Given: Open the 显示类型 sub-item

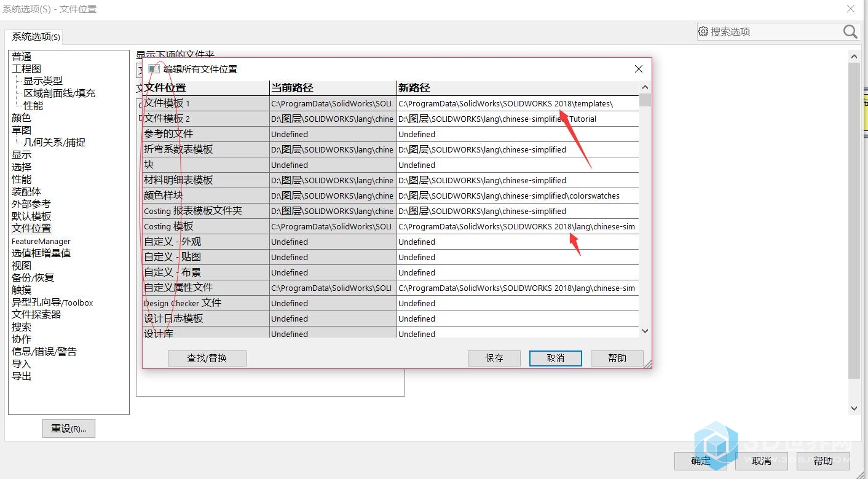Looking at the screenshot, I should 43,81.
